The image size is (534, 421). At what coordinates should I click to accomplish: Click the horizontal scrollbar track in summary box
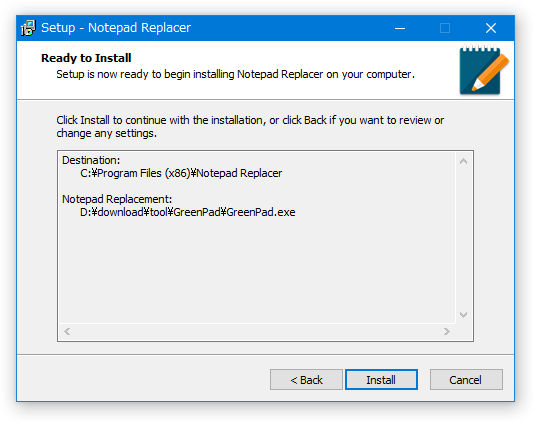tap(257, 331)
